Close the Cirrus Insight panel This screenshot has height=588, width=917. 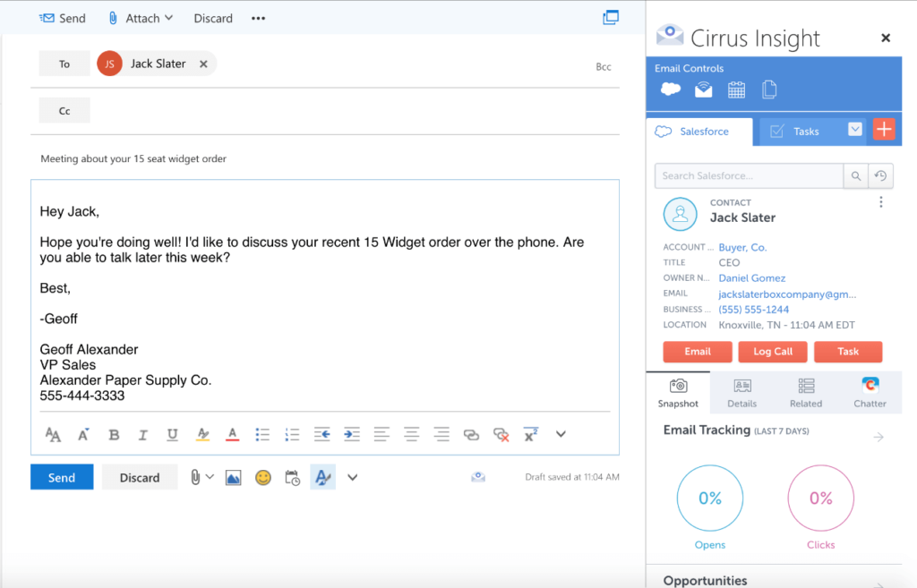point(886,38)
